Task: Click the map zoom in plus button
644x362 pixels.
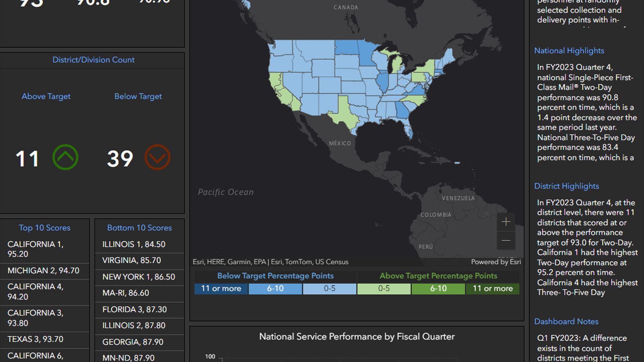Action: [x=506, y=222]
